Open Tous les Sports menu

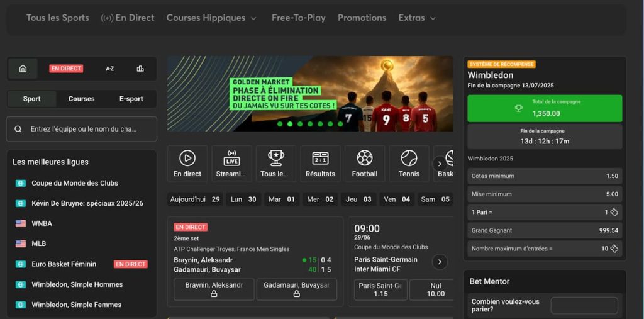click(x=57, y=18)
